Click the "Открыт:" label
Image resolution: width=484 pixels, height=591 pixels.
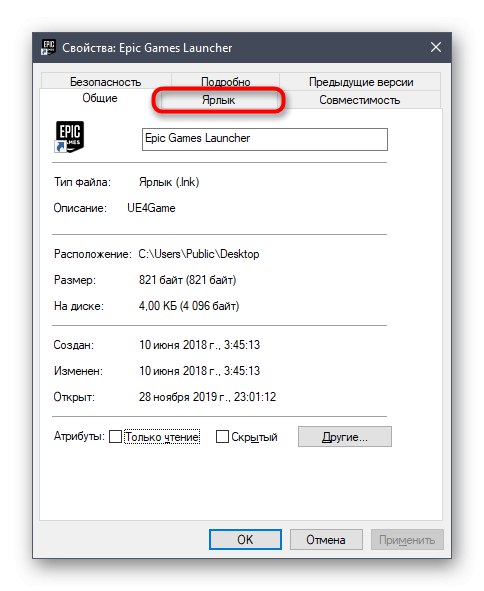point(74,397)
